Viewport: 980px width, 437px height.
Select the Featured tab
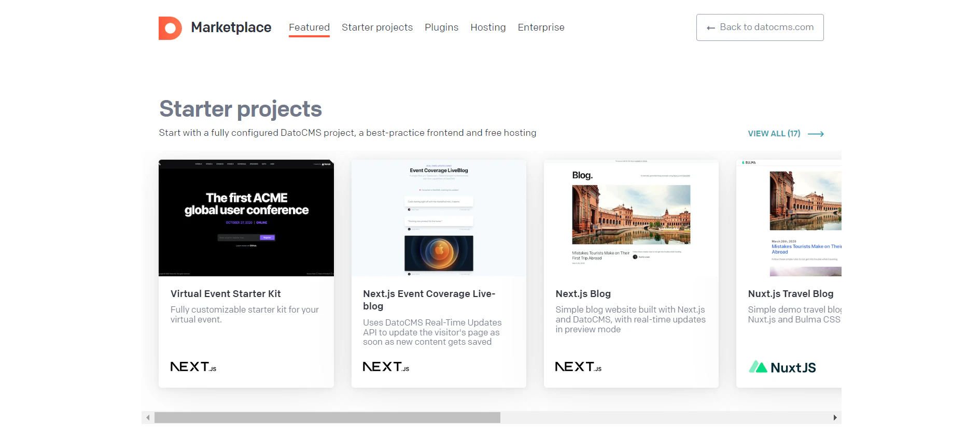(x=309, y=27)
